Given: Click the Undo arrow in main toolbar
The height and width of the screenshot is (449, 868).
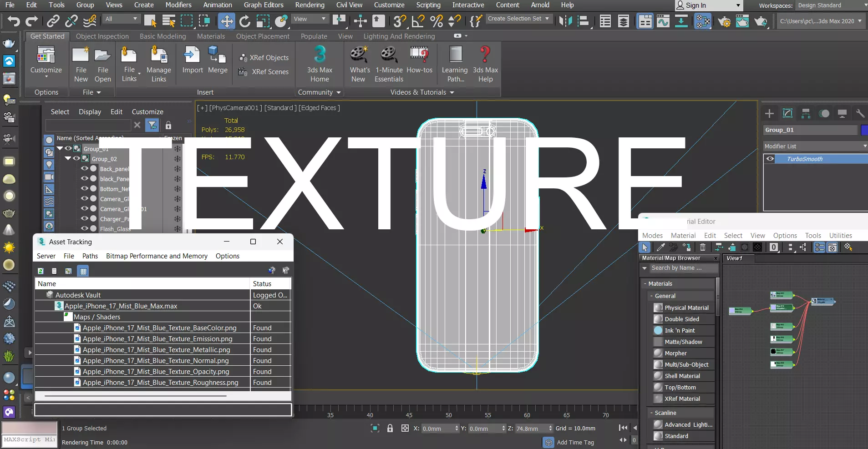Looking at the screenshot, I should pyautogui.click(x=14, y=21).
